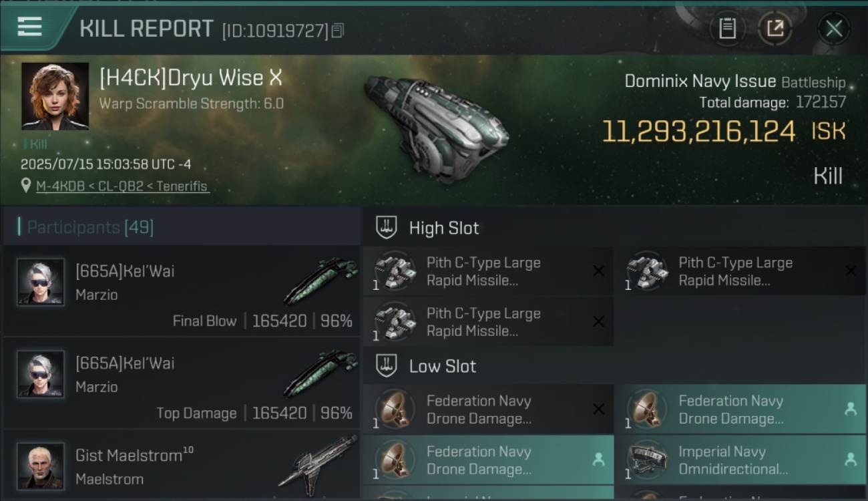Open the M-4KDB system location link
This screenshot has height=501, width=868.
point(122,186)
